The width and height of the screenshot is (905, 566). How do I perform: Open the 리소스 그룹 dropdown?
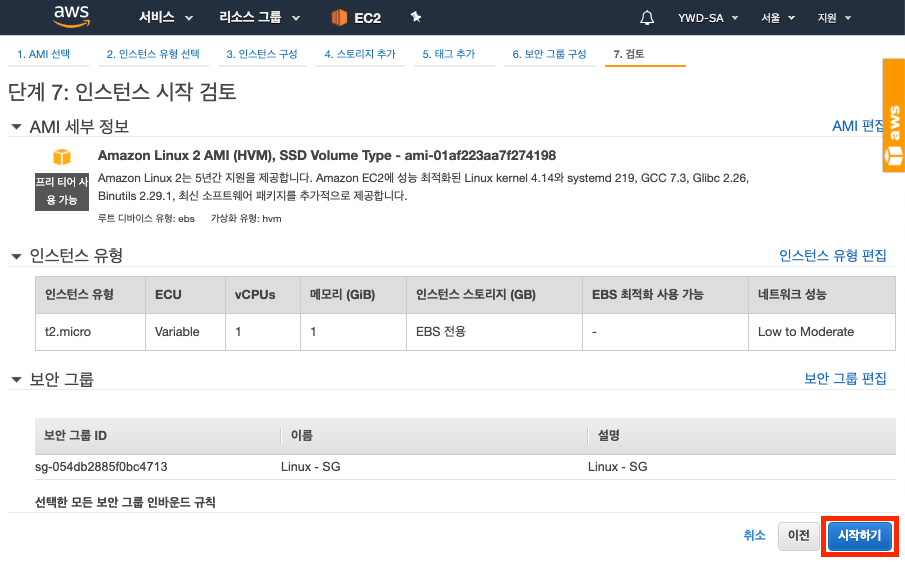[259, 18]
